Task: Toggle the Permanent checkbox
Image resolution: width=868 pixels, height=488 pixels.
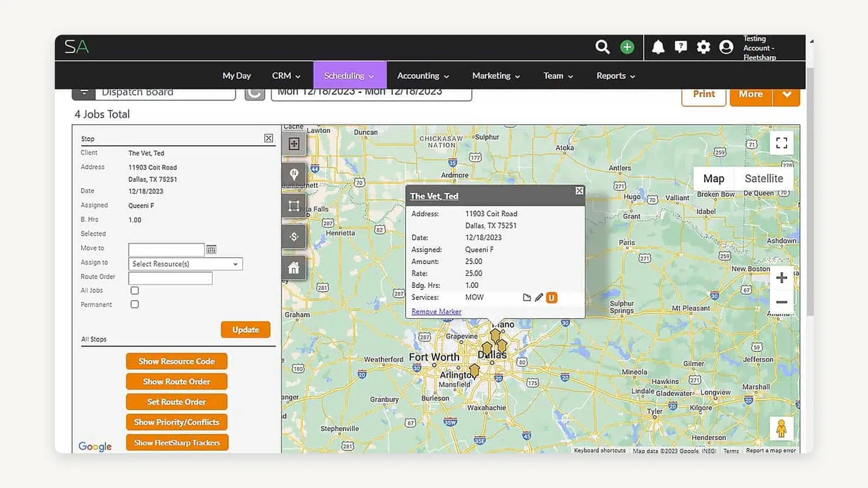Action: click(x=135, y=305)
